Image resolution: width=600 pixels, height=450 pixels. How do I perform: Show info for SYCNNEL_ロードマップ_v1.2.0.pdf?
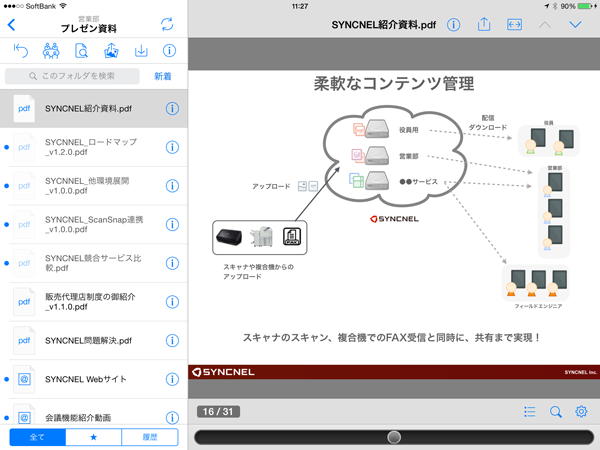(x=172, y=147)
